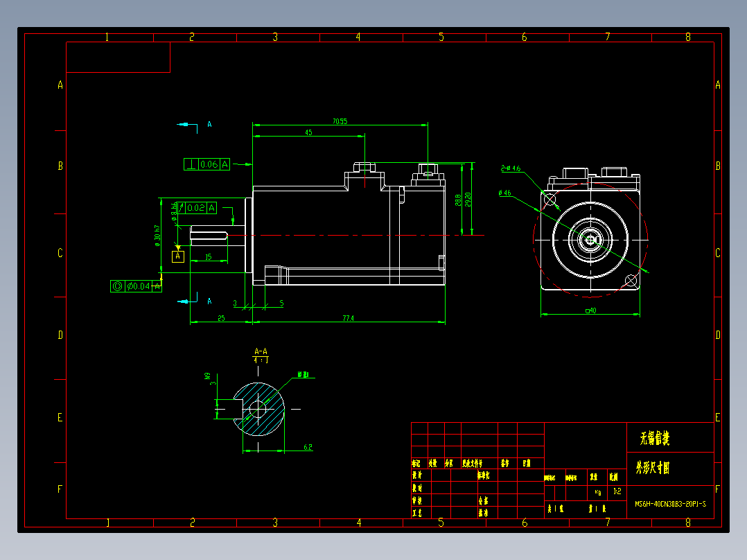Viewport: 747px width, 560px height.
Task: Click the MS6H-40CN30B3-20PJ-S drawing number
Action: (x=670, y=504)
